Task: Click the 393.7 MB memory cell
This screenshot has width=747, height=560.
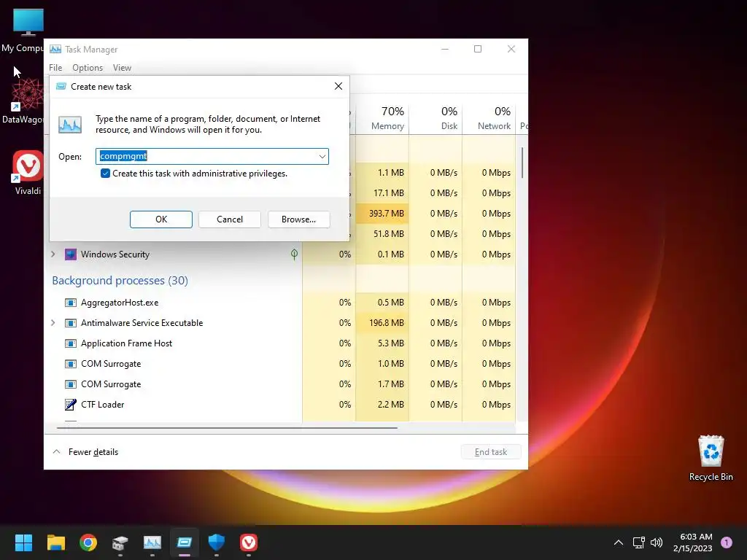Action: click(x=382, y=214)
